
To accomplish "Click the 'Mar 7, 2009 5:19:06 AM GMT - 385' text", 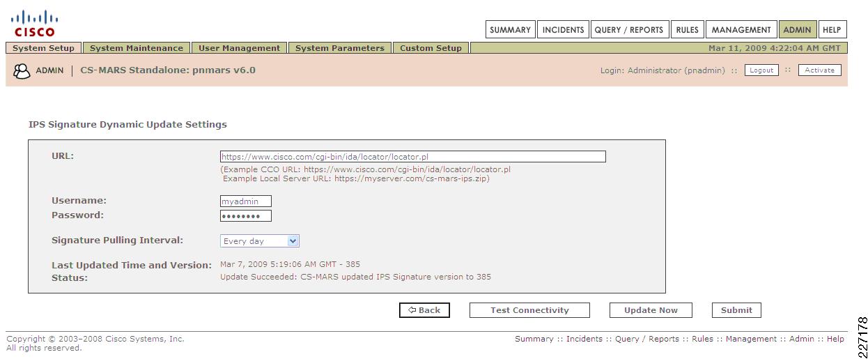I will click(290, 264).
